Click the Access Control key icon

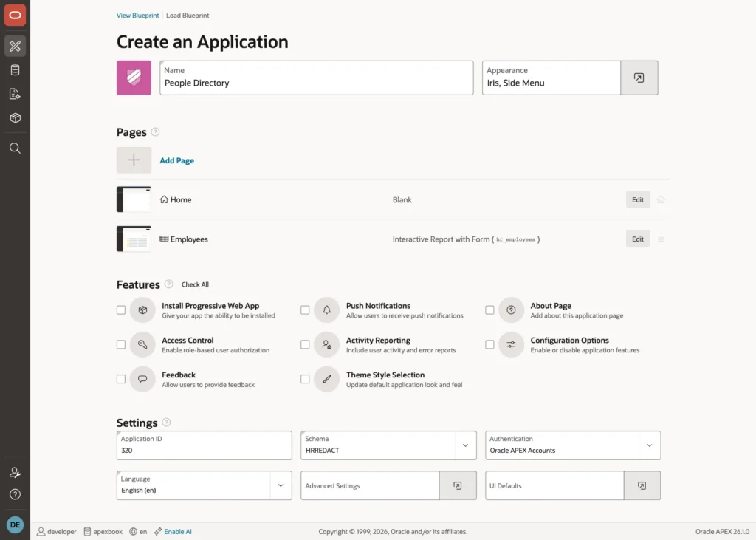(142, 344)
